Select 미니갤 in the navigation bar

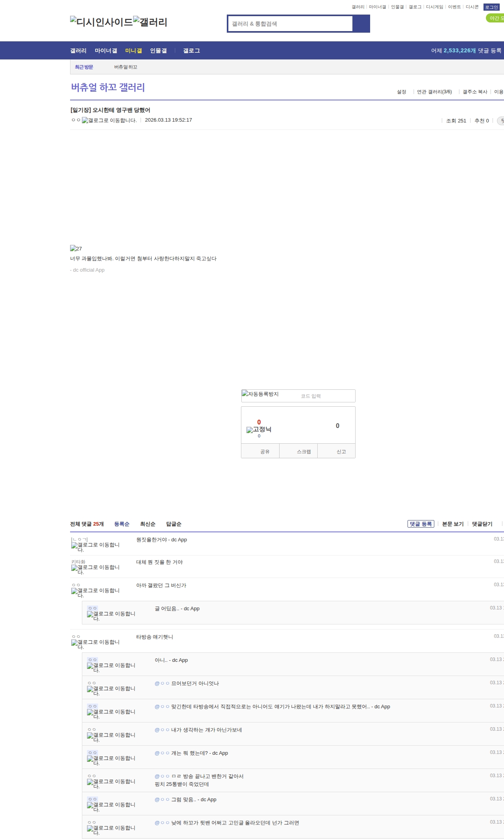[133, 50]
